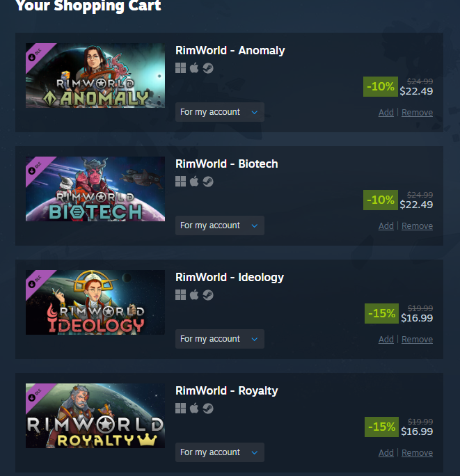Open the Anomaly 'For my account' dropdown
Image resolution: width=460 pixels, height=476 pixels.
tap(219, 112)
